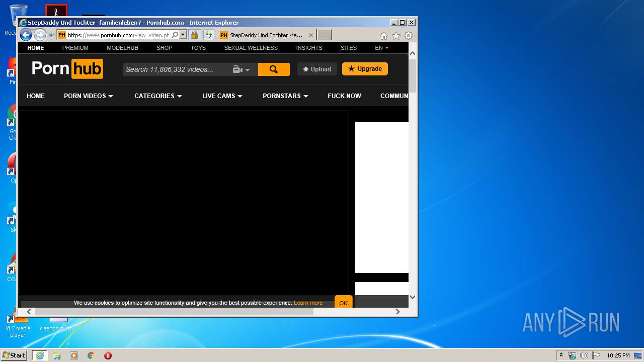Expand the address bar autocomplete dropdown arrow
The height and width of the screenshot is (362, 644).
point(183,35)
